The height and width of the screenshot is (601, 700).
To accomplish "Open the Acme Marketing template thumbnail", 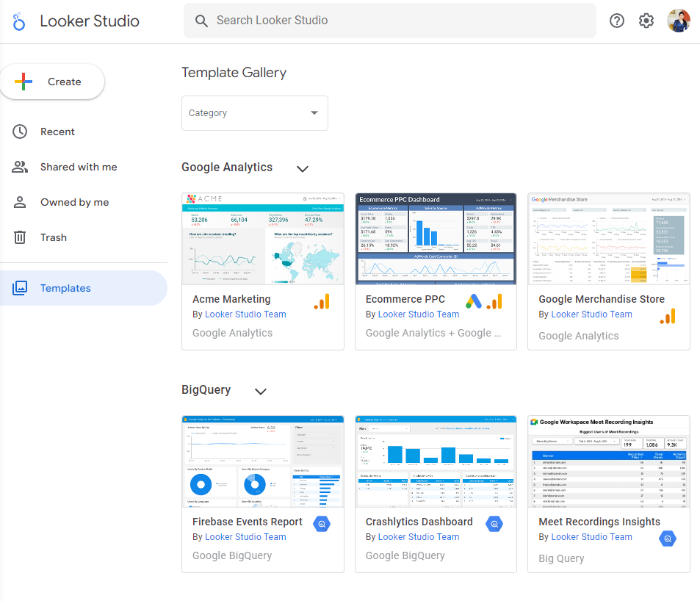I will pyautogui.click(x=263, y=239).
